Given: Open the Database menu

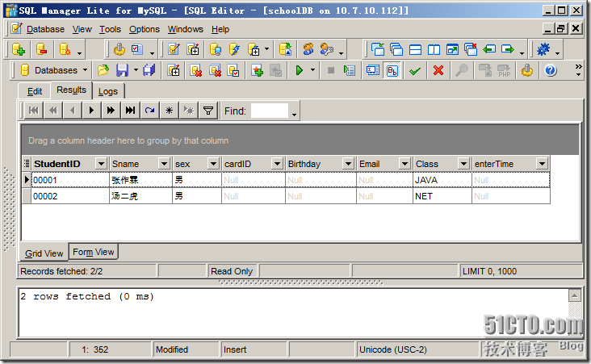Looking at the screenshot, I should 45,29.
